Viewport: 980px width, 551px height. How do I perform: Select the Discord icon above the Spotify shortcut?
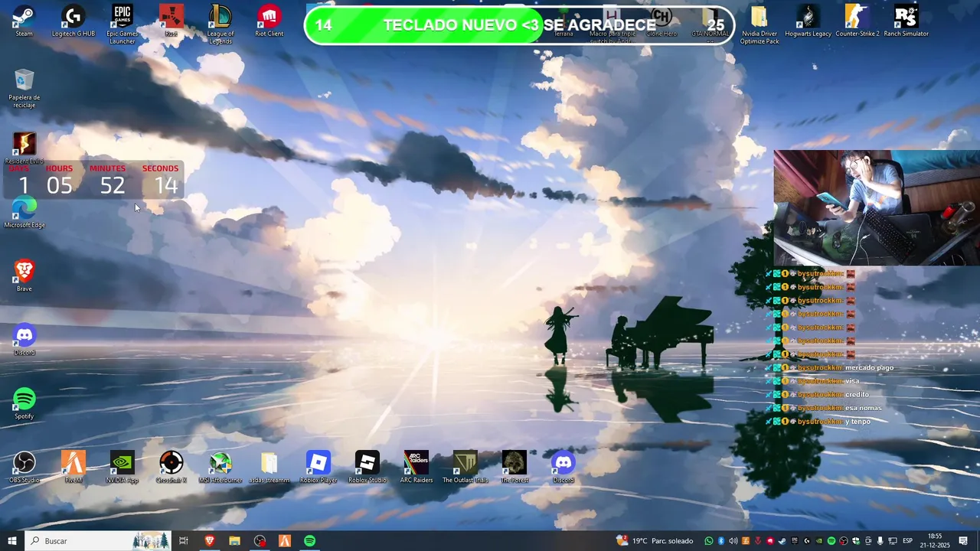point(24,340)
